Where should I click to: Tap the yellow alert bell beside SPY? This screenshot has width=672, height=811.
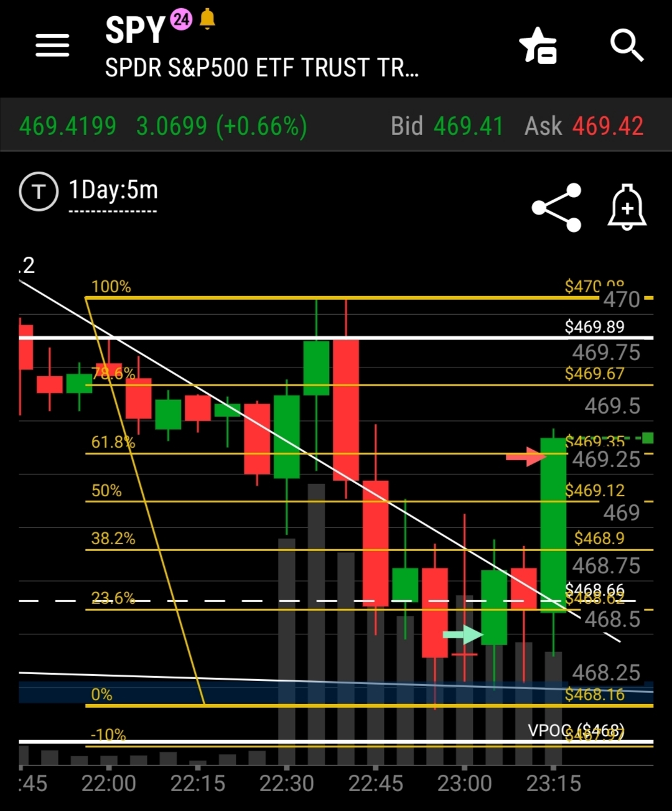pyautogui.click(x=207, y=19)
